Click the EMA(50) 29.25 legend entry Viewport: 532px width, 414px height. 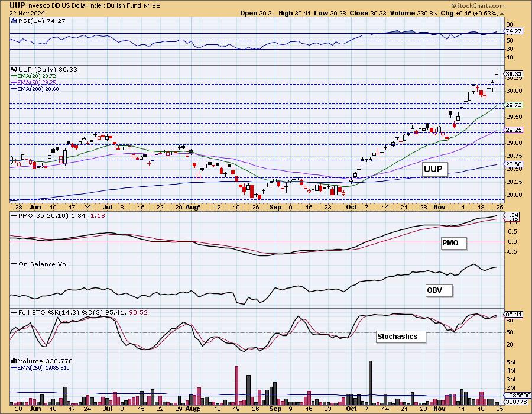[34, 82]
